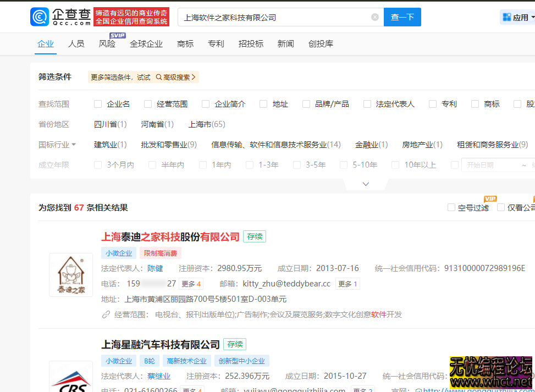Collapse the filter panel with the chevron
535x392 pixels.
(x=365, y=184)
